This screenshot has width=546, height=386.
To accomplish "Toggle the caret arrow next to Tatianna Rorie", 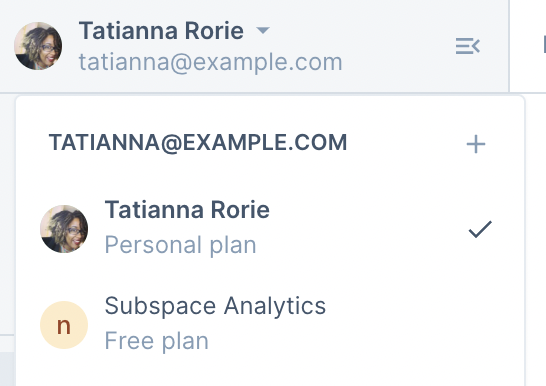I will (x=263, y=31).
